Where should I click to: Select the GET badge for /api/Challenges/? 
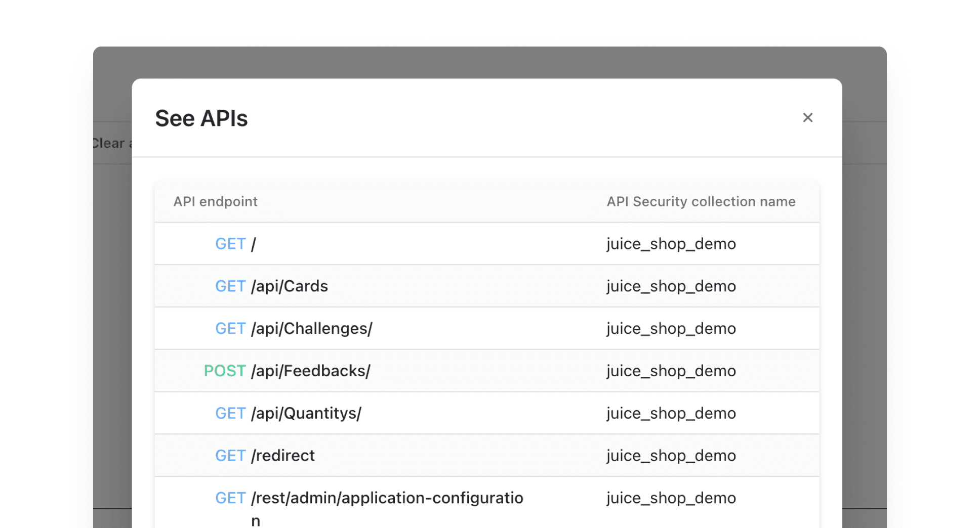(230, 328)
